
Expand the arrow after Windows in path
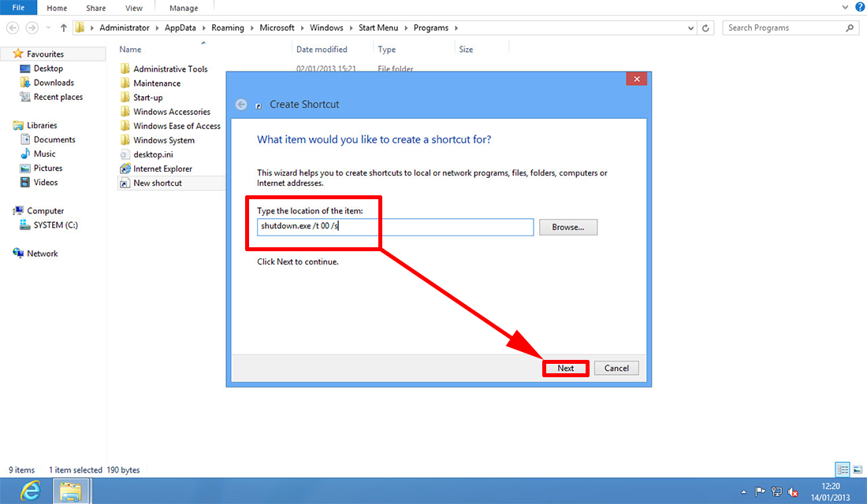[351, 28]
